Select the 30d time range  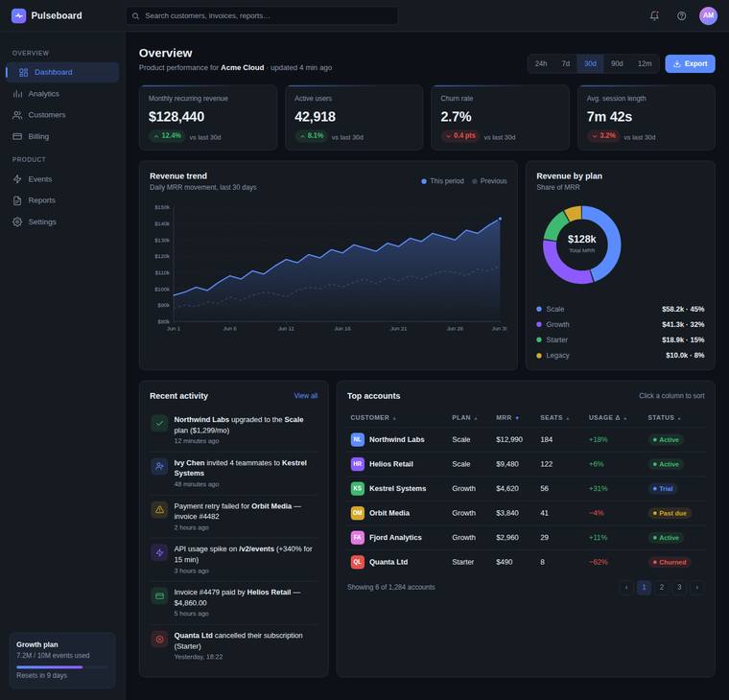point(590,63)
